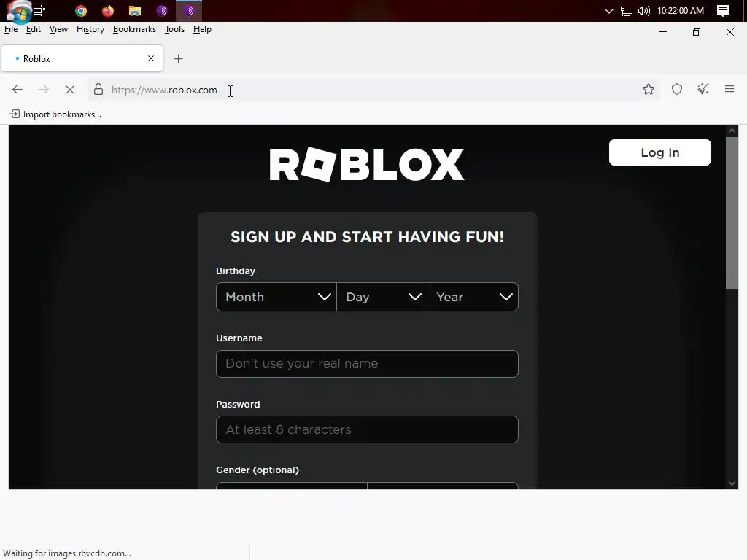Expand the Month birthday dropdown
This screenshot has height=560, width=747.
pos(276,297)
